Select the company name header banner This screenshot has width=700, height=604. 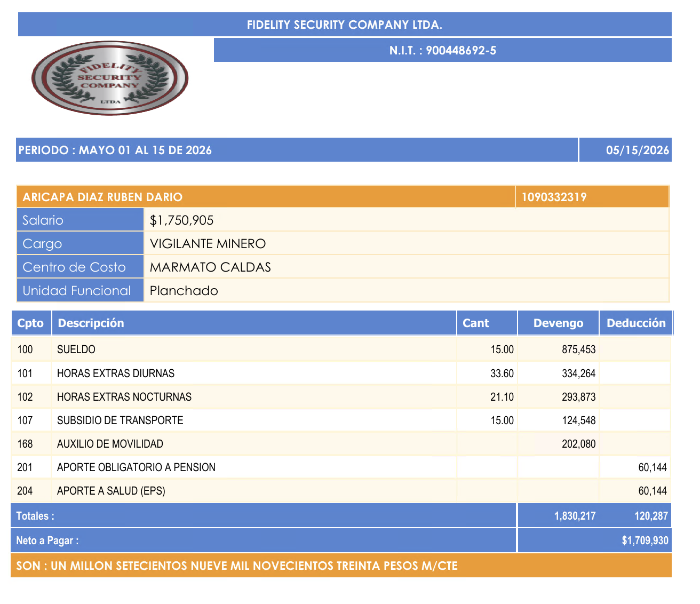coord(345,25)
